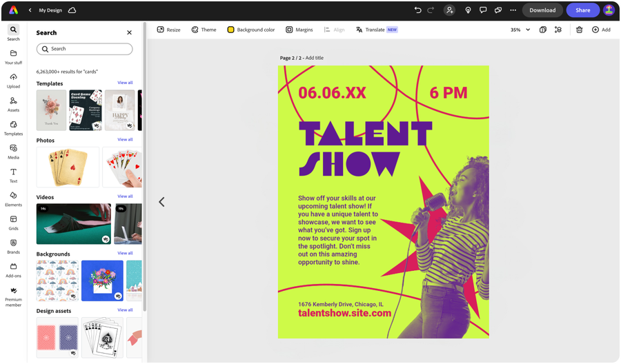Open the Theme options
Image resolution: width=621 pixels, height=364 pixels.
point(204,30)
